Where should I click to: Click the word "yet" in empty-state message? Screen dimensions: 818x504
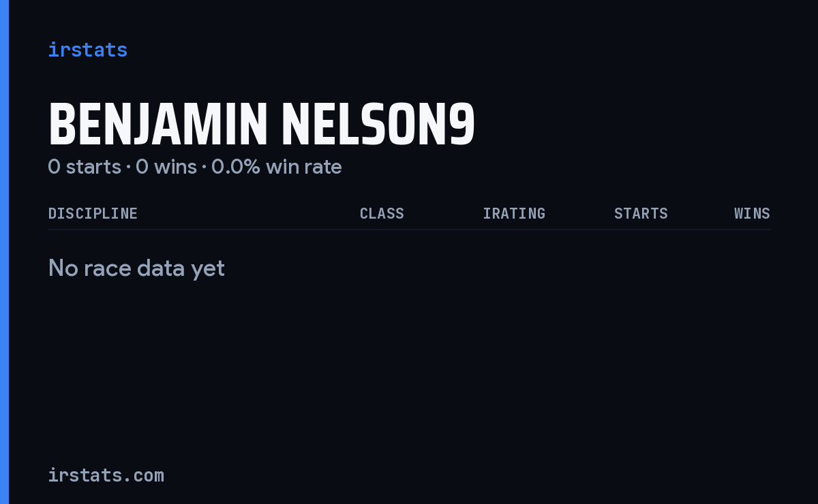click(x=208, y=270)
